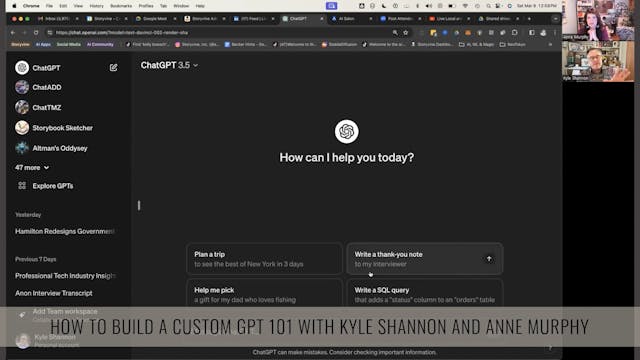
Task: Open the NexTokyo bookmarks folder
Action: (x=512, y=44)
